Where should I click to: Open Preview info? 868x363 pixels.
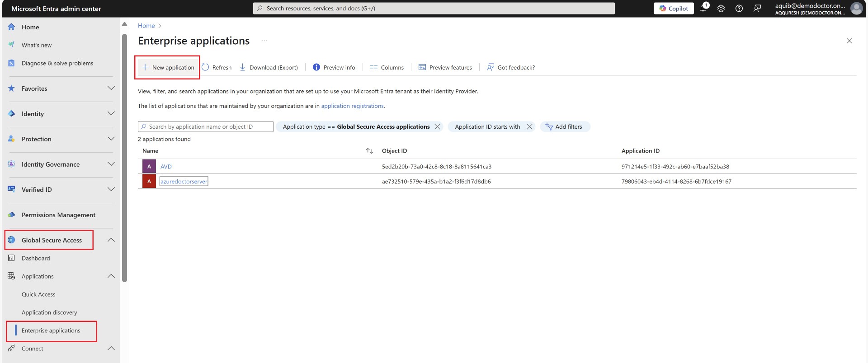click(x=334, y=67)
